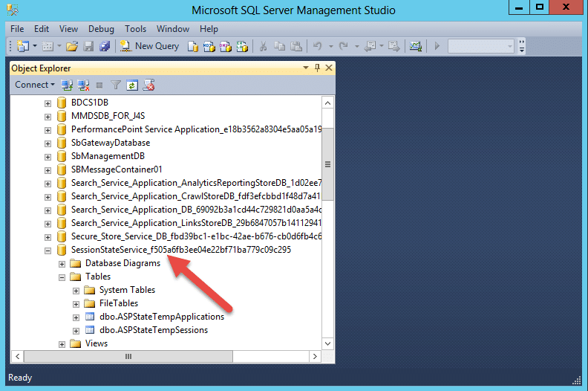The height and width of the screenshot is (391, 588).
Task: Select Search_Service_Application_CrawlStoreDB database
Action: [196, 196]
